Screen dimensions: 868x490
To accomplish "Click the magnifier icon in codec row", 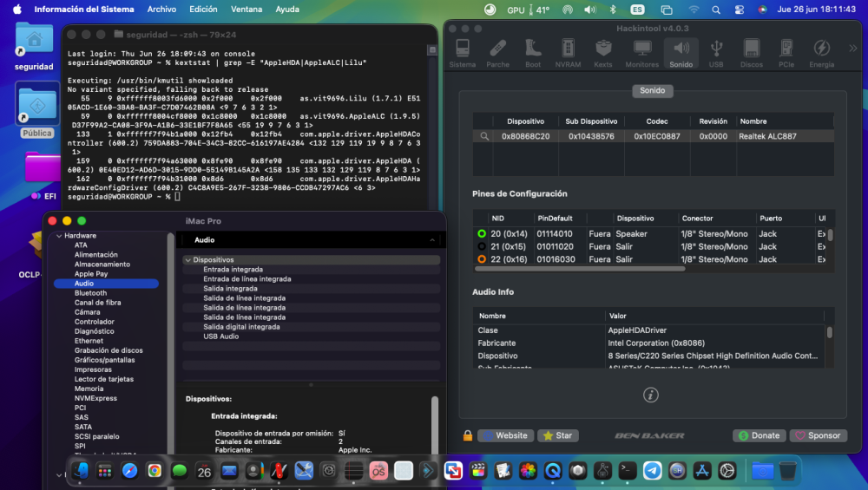I will (484, 136).
